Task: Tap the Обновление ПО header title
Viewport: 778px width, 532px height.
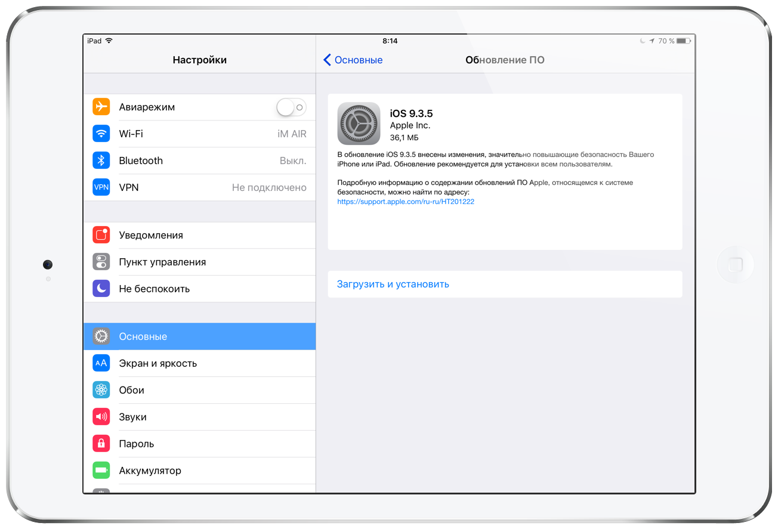Action: click(505, 60)
